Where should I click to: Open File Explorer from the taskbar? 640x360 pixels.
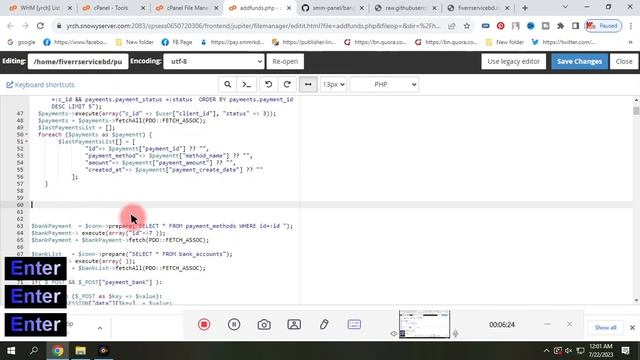(x=80, y=351)
